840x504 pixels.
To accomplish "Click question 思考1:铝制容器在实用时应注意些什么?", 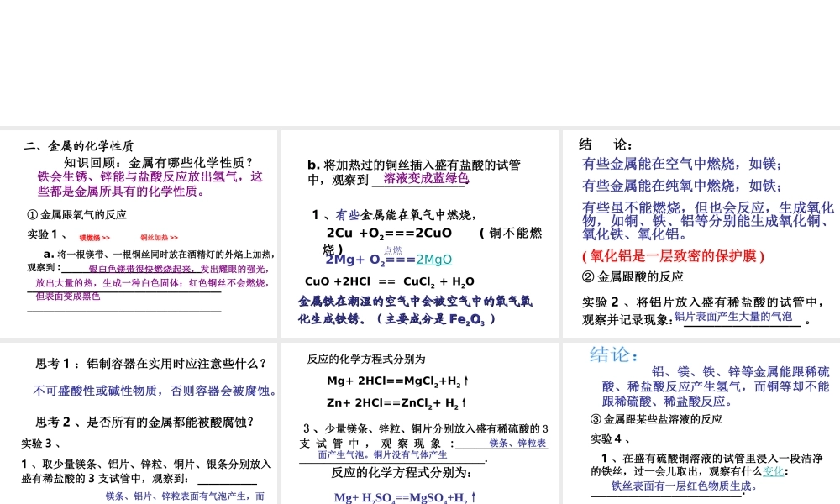I will 151,364.
